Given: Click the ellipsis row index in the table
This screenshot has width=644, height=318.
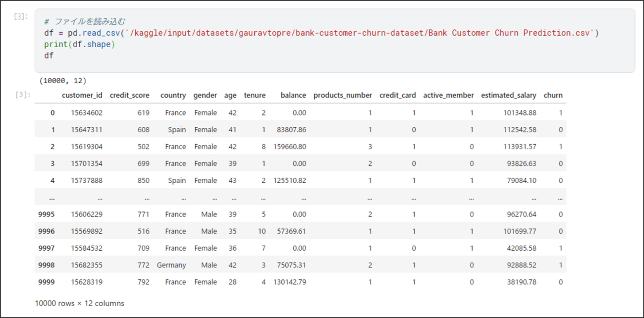Looking at the screenshot, I should tap(52, 198).
